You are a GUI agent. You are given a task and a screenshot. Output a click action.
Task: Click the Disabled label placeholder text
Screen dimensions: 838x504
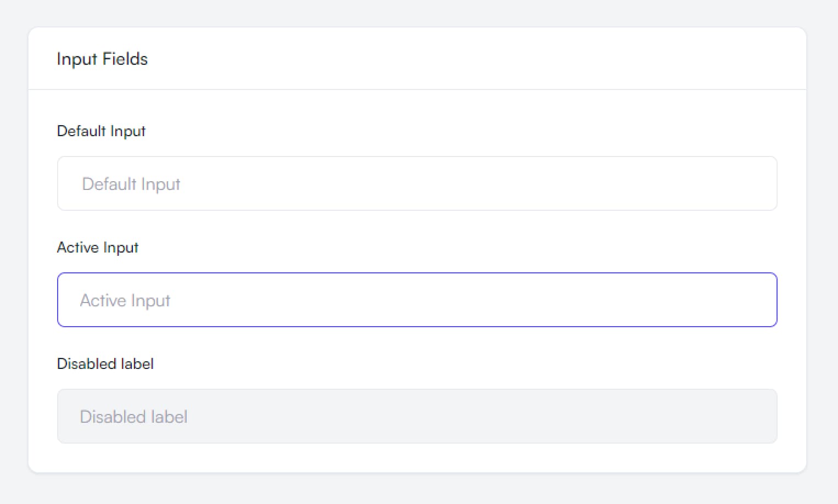[x=133, y=416]
